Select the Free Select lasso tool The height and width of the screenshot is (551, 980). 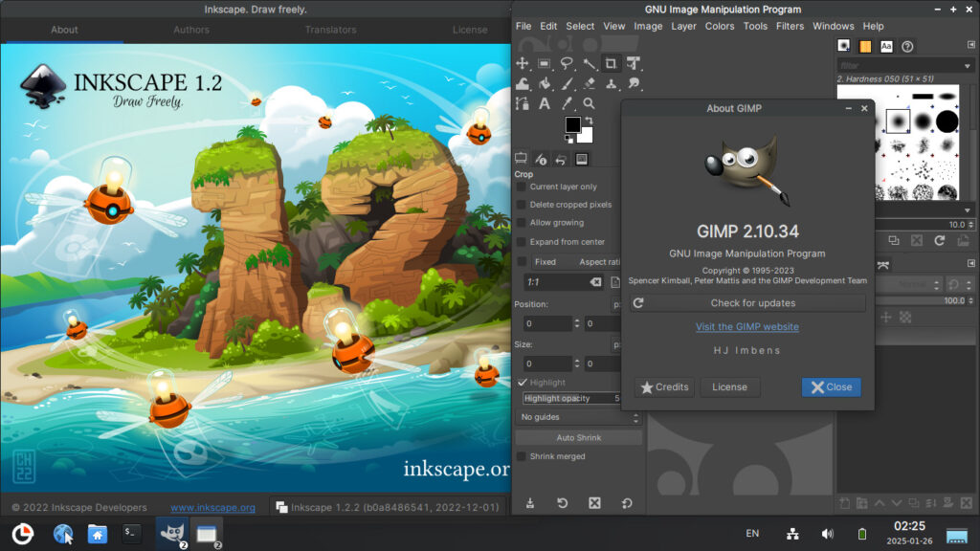567,63
